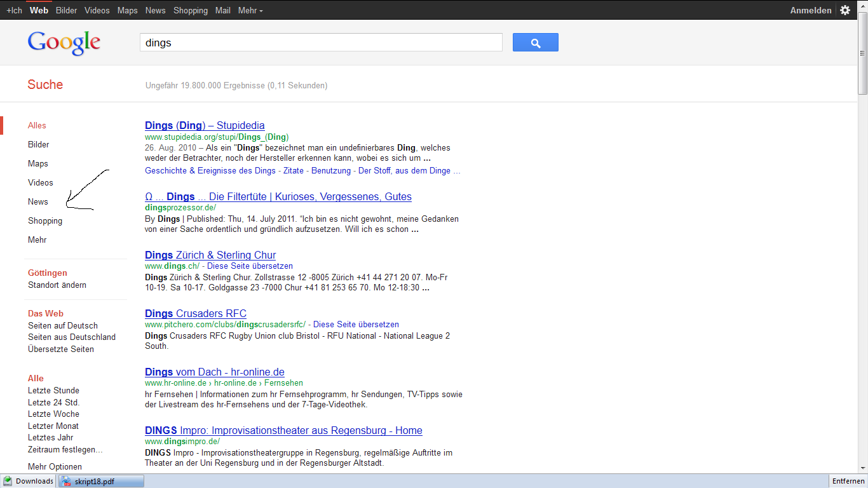Expand Mehr Optionen in the sidebar
868x488 pixels.
[x=55, y=466]
